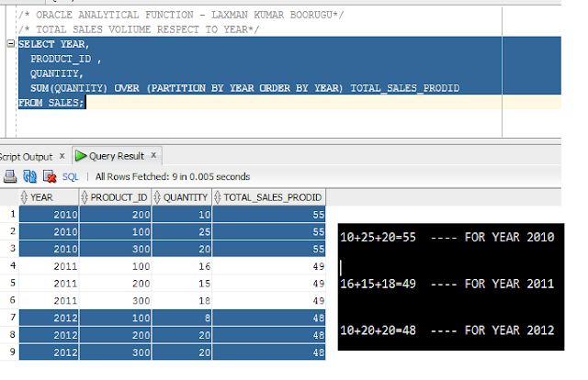Click the 'FROM SALES;' line in the editor
This screenshot has width=588, height=380.
(51, 103)
